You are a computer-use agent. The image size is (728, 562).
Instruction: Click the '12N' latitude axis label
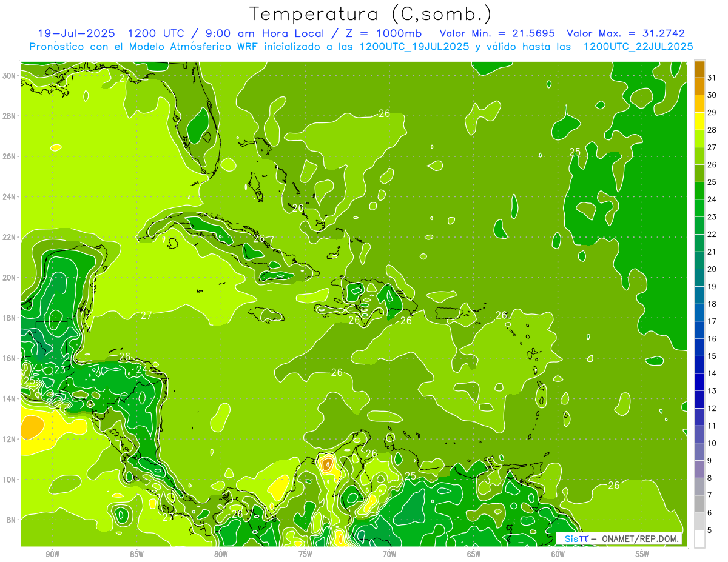click(x=9, y=439)
